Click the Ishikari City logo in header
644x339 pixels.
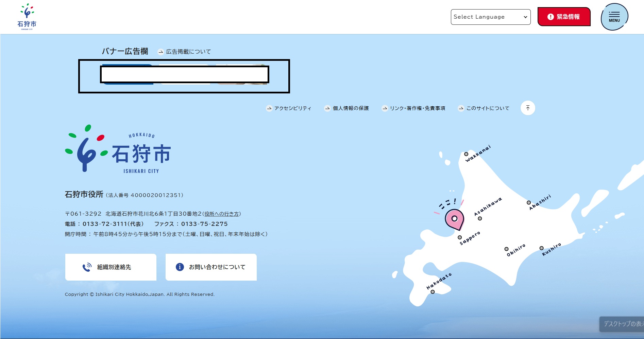[27, 17]
